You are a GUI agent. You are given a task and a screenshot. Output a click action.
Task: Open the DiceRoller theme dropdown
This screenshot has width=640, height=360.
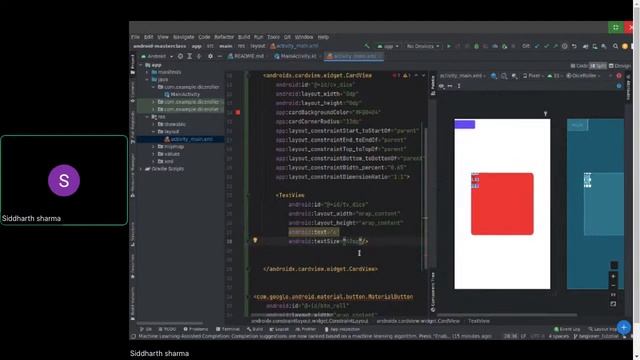583,76
